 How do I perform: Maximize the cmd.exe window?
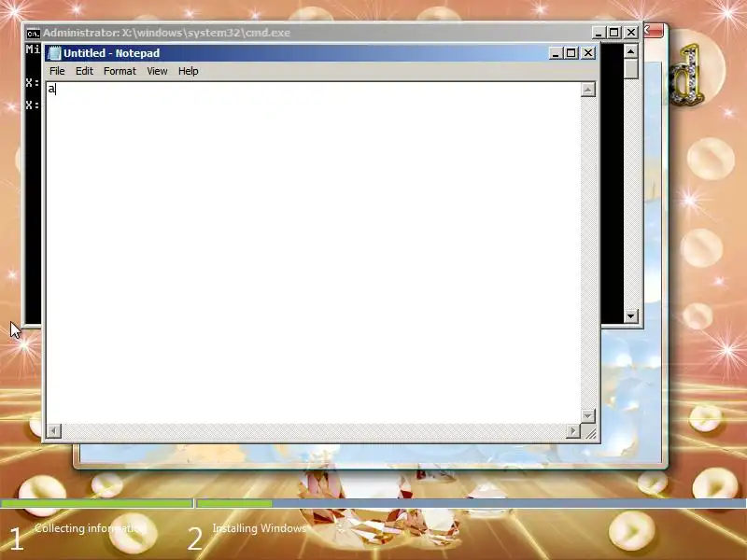(x=614, y=33)
